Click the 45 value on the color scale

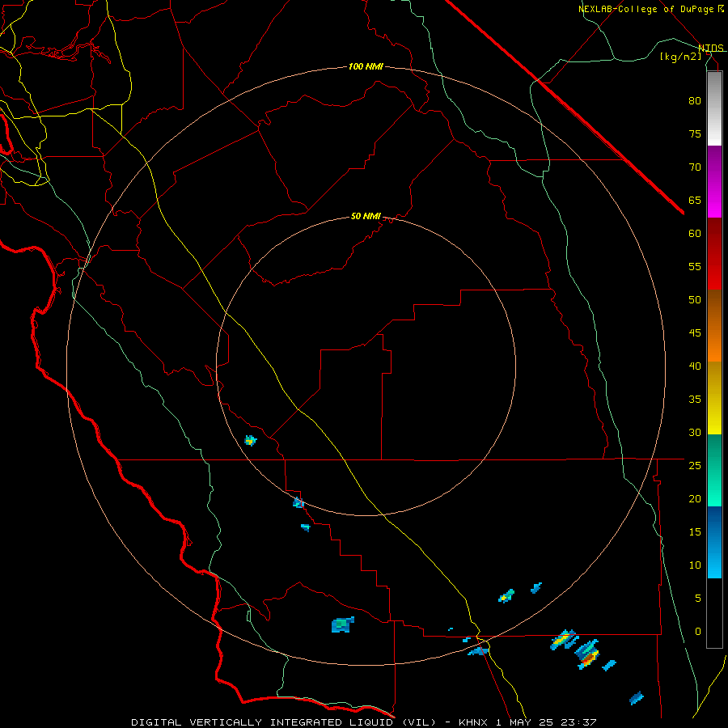(x=695, y=333)
